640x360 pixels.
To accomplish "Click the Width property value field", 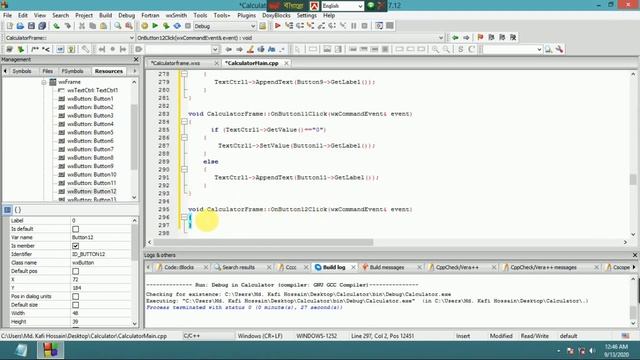I will point(101,313).
